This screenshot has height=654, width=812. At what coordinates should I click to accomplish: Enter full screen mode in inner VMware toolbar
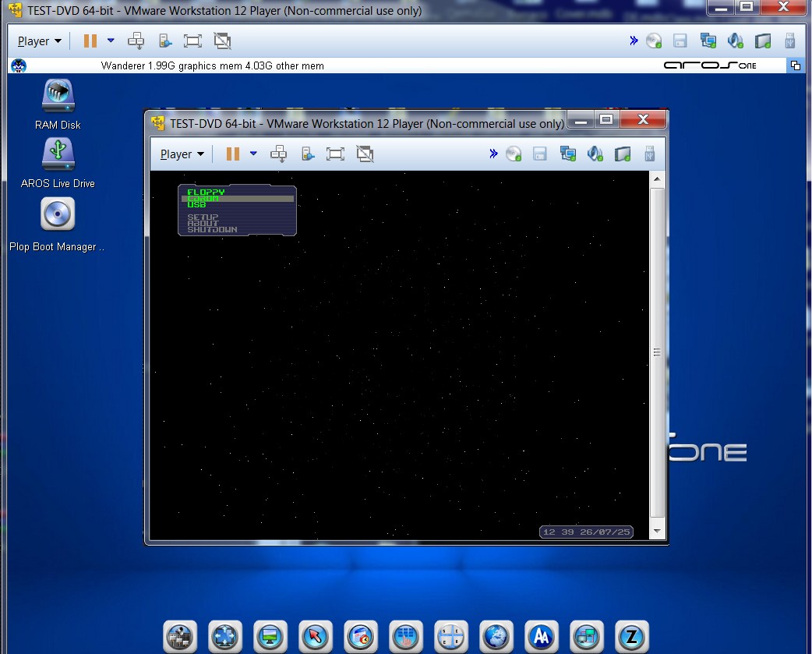coord(335,154)
